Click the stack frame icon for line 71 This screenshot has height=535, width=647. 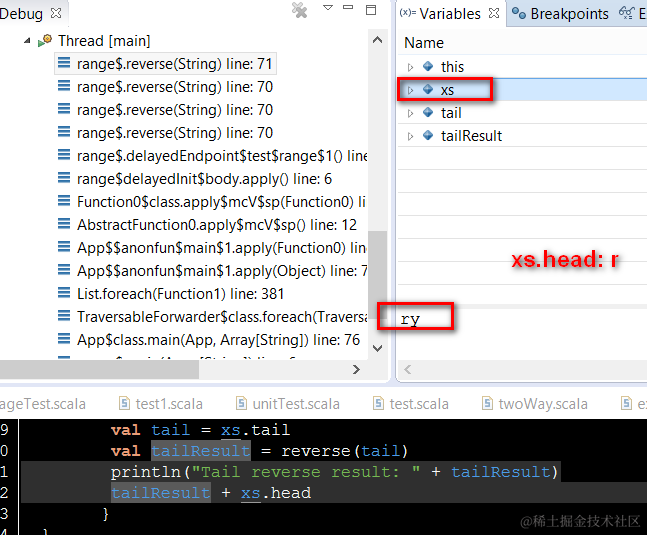pos(64,63)
